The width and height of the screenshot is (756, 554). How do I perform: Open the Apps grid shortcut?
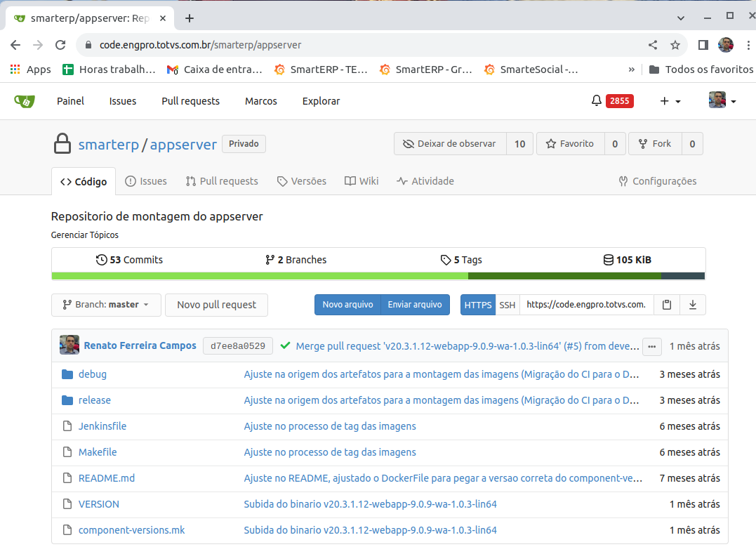(x=30, y=70)
